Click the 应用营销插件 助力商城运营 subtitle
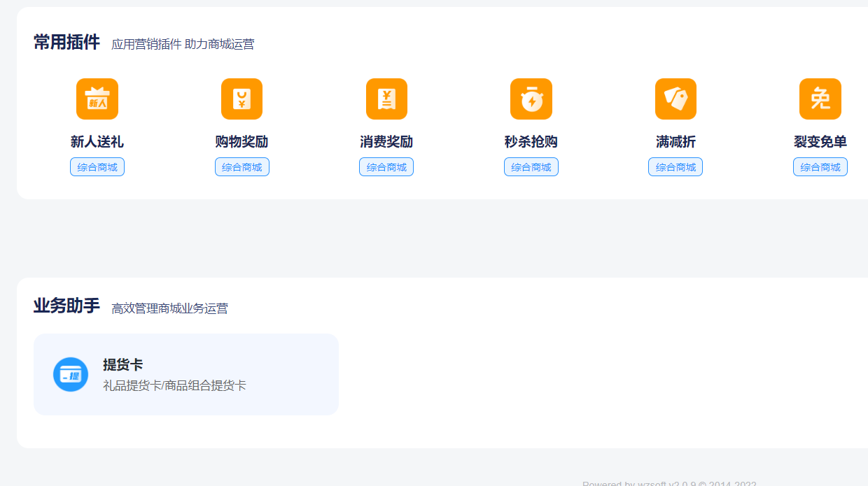 point(183,45)
